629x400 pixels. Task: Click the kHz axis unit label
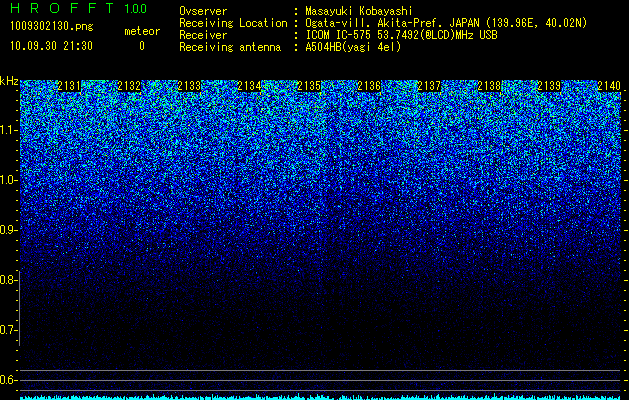click(9, 81)
